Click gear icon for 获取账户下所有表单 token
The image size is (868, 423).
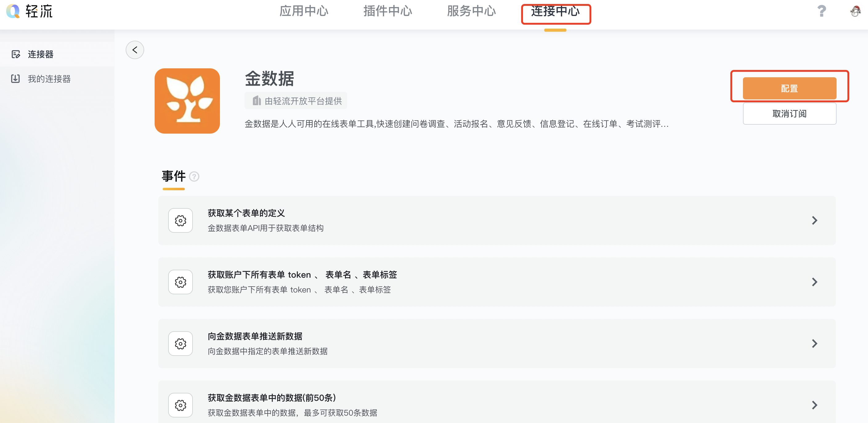click(x=180, y=282)
